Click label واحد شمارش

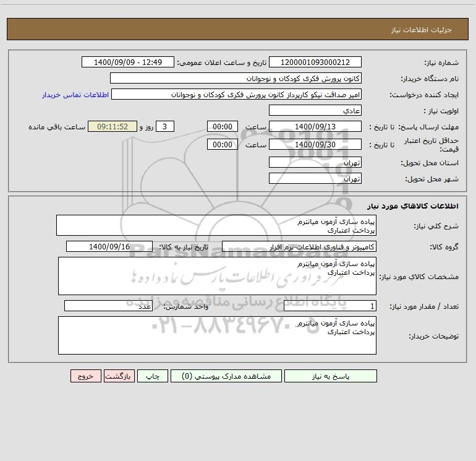186,306
